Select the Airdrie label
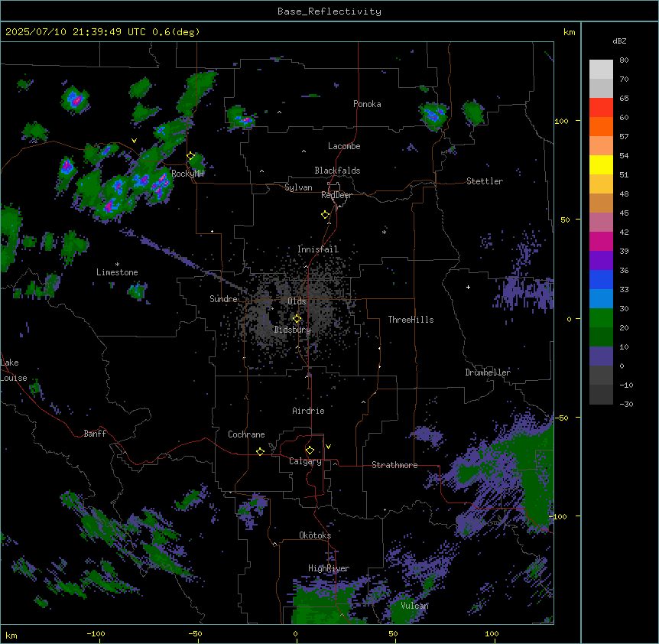The image size is (659, 644). coord(308,411)
